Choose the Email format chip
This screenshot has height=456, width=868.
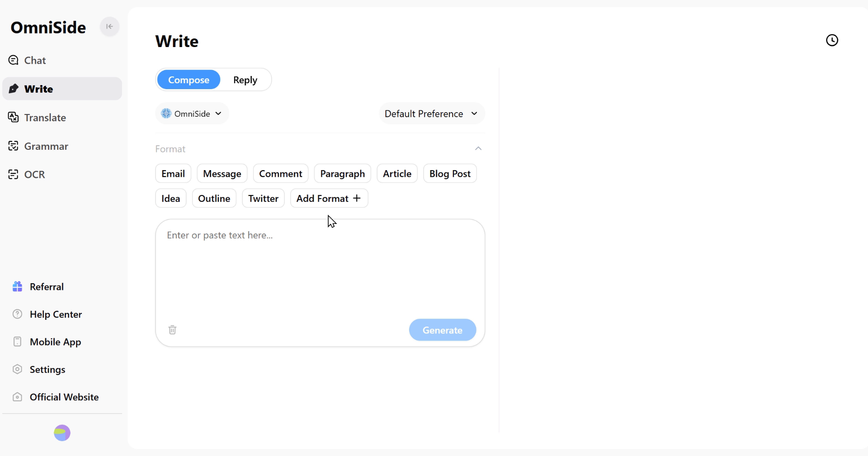click(x=173, y=174)
